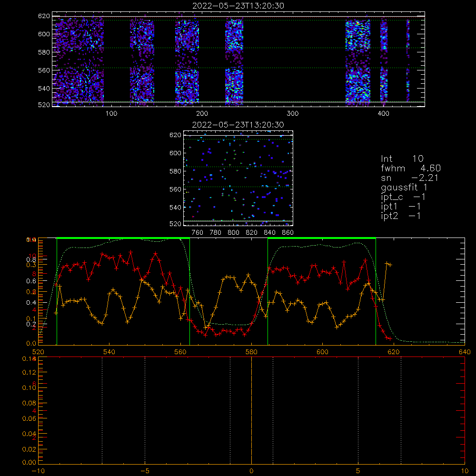This screenshot has width=476, height=476.
Task: Click x-axis label 640 on profile plot
Action: pos(465,352)
